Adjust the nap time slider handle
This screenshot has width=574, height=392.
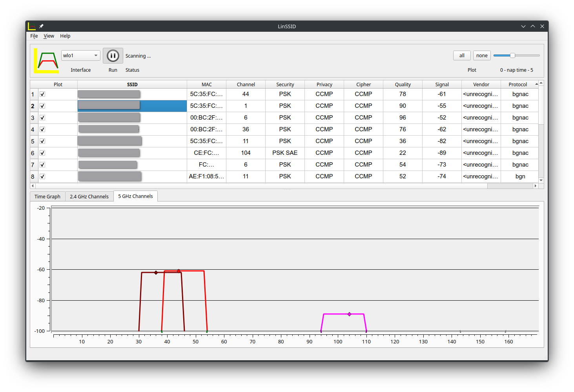pyautogui.click(x=512, y=56)
